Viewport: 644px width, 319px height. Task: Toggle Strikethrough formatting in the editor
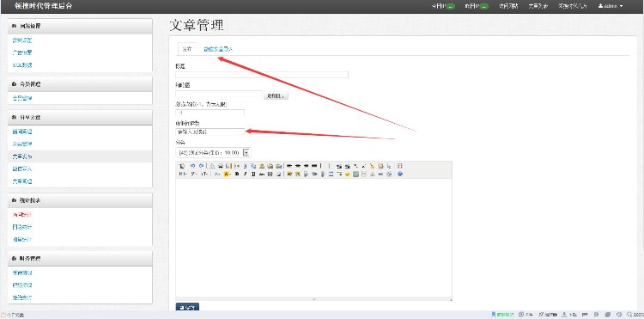[262, 174]
